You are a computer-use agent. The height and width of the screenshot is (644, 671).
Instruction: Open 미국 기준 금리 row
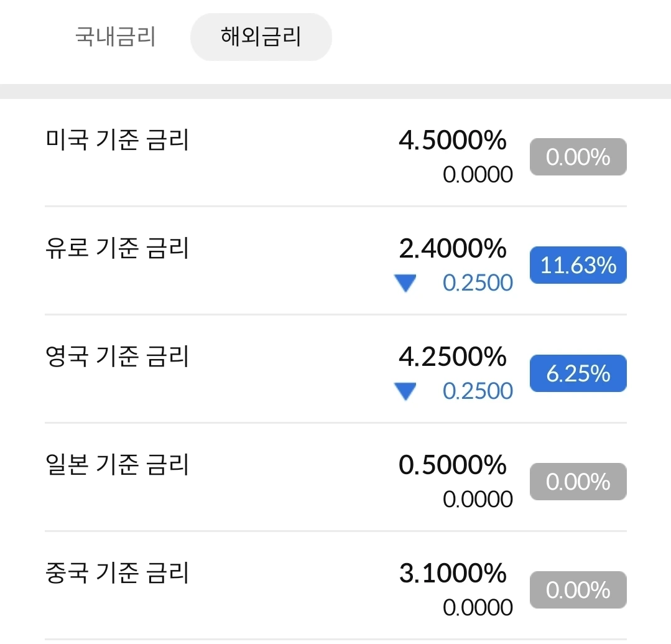(118, 141)
